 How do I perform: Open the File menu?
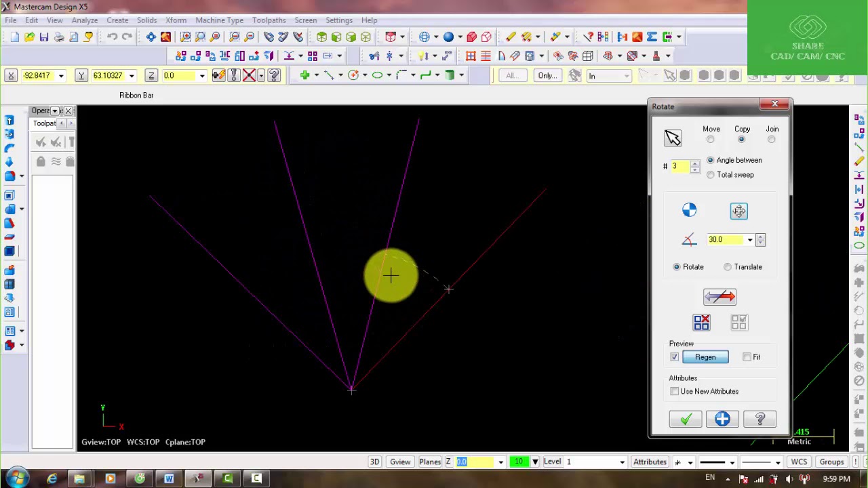coord(11,20)
